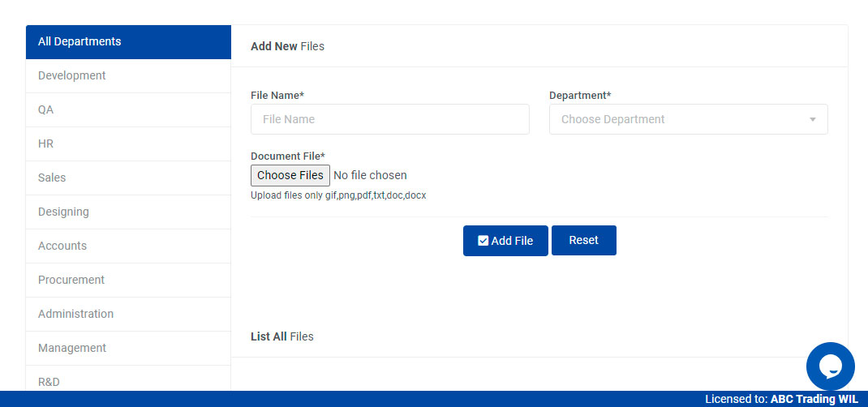Open the Administration department
868x407 pixels.
[128, 315]
